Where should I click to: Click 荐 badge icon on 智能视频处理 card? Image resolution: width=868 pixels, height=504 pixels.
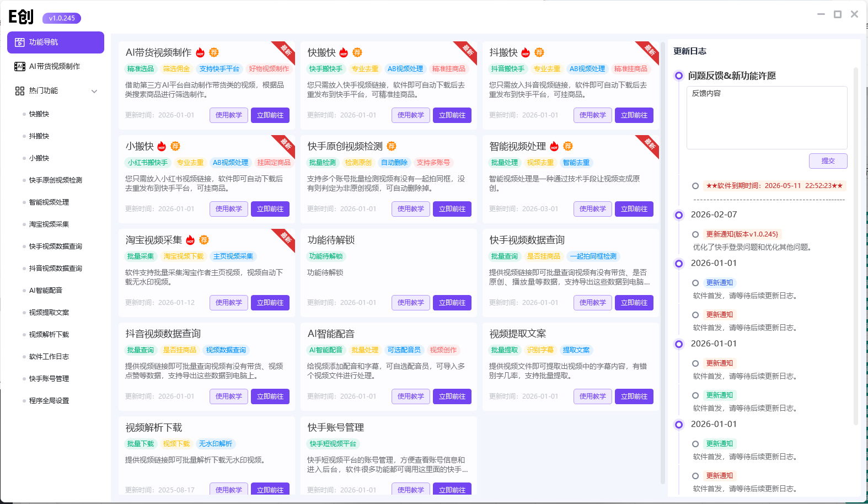568,146
